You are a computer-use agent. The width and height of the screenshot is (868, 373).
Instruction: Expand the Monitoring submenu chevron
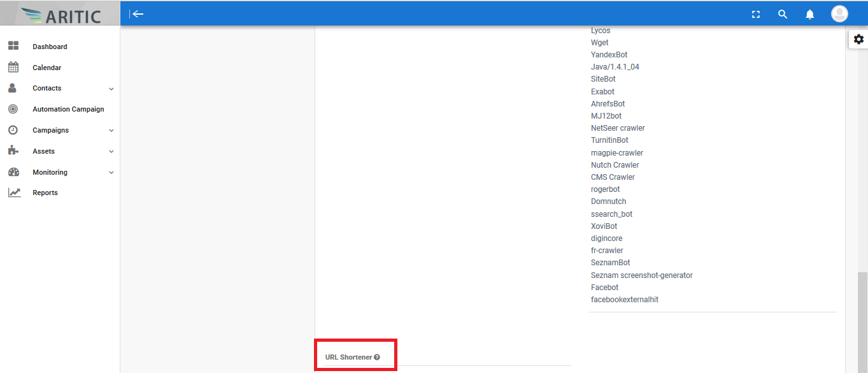111,173
